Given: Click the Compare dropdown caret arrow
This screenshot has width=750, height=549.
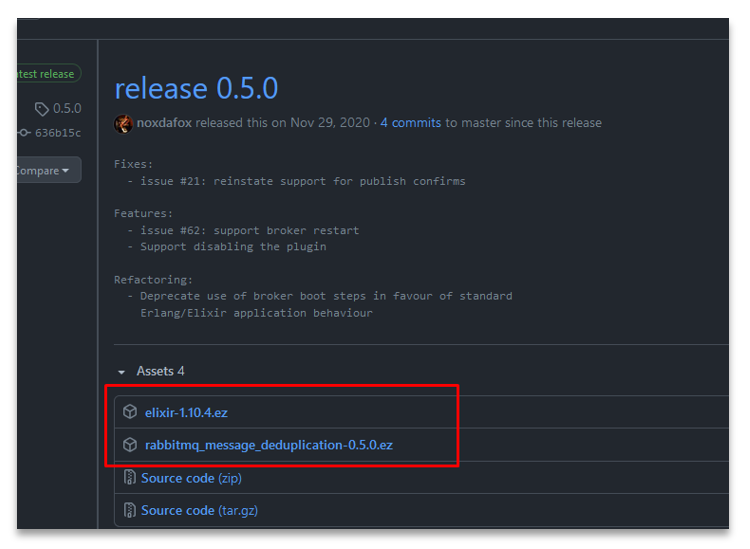Looking at the screenshot, I should click(66, 171).
